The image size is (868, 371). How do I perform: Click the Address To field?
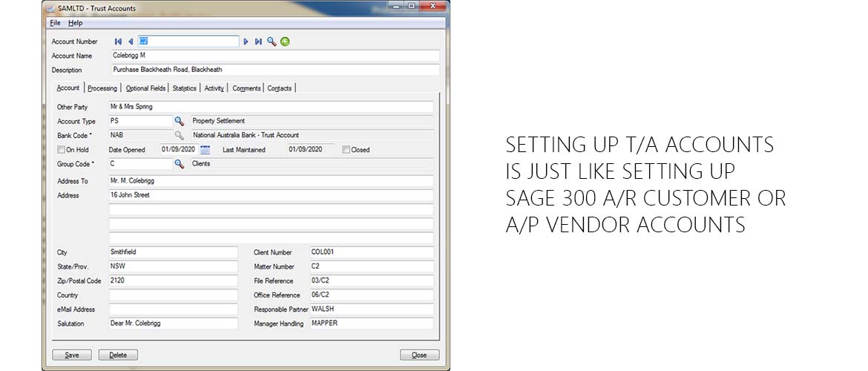[272, 181]
